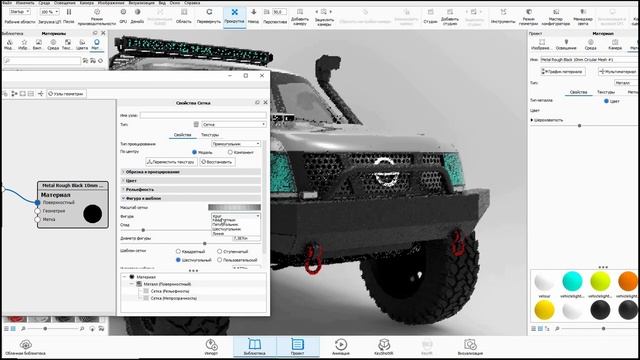Delete texture with the trash icon beside Тип
The height and width of the screenshot is (360, 640).
tap(196, 124)
